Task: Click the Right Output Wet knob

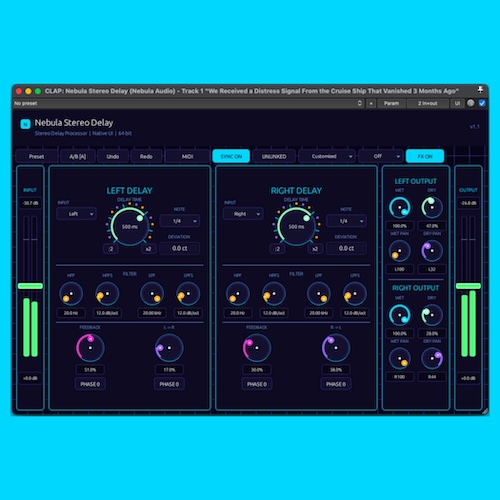Action: 399,315
